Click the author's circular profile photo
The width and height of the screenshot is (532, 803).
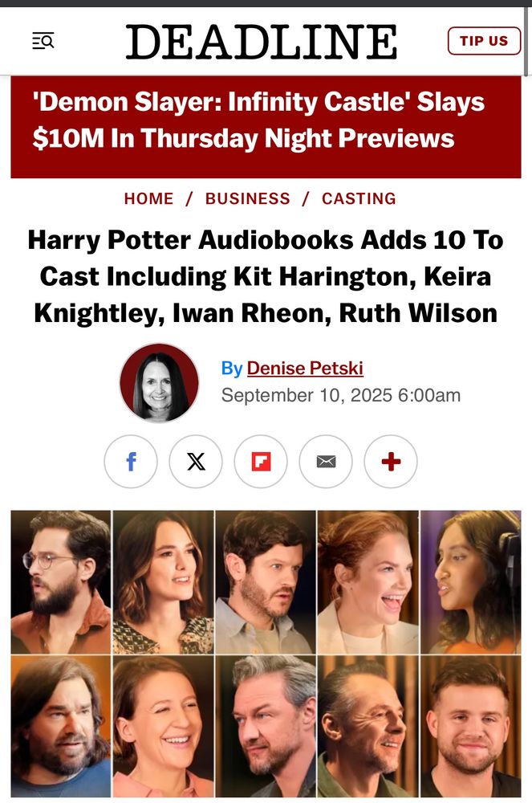coord(159,382)
